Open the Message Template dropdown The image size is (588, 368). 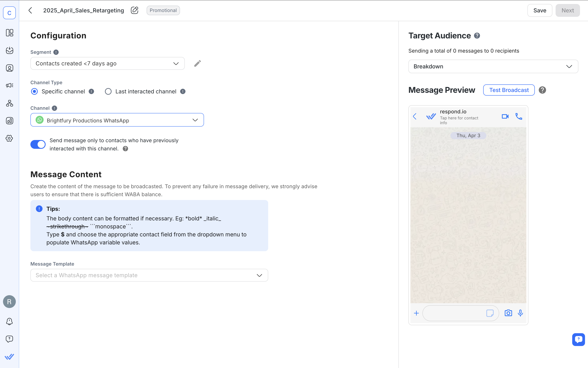click(x=149, y=275)
